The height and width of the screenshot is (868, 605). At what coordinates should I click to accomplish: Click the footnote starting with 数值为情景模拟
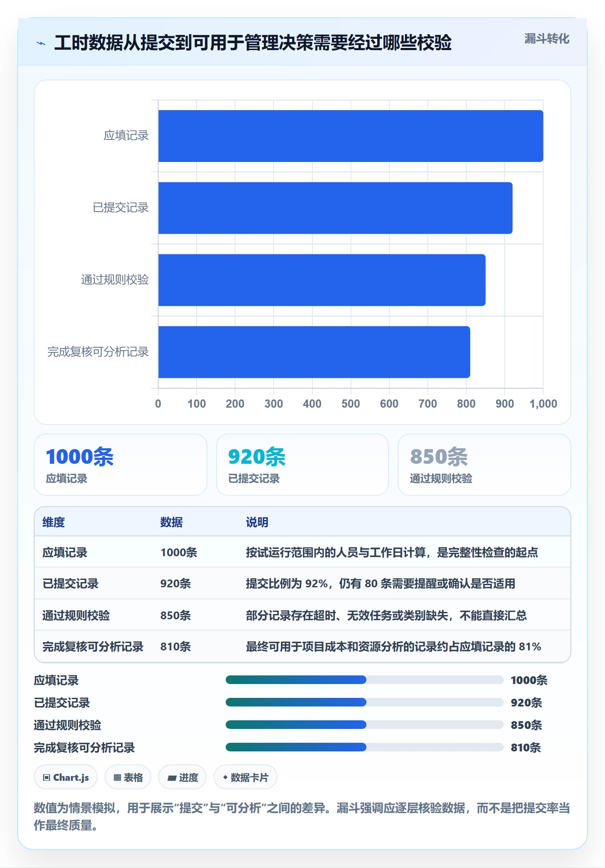[302, 817]
